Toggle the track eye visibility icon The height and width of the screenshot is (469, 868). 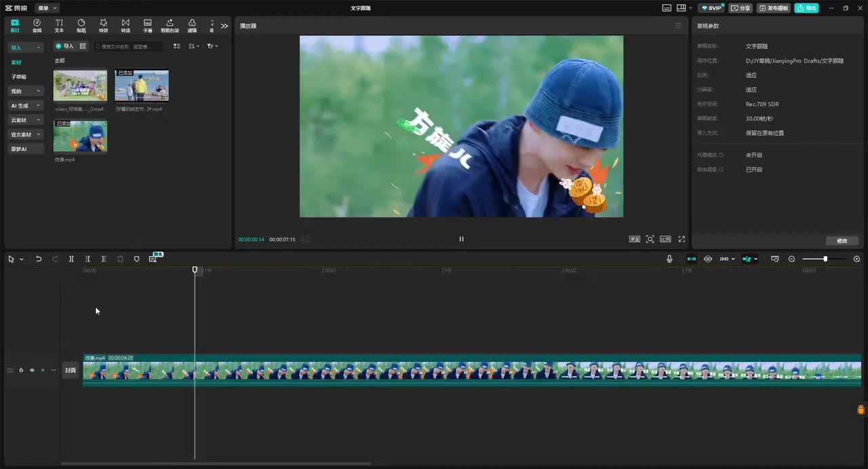pos(32,370)
